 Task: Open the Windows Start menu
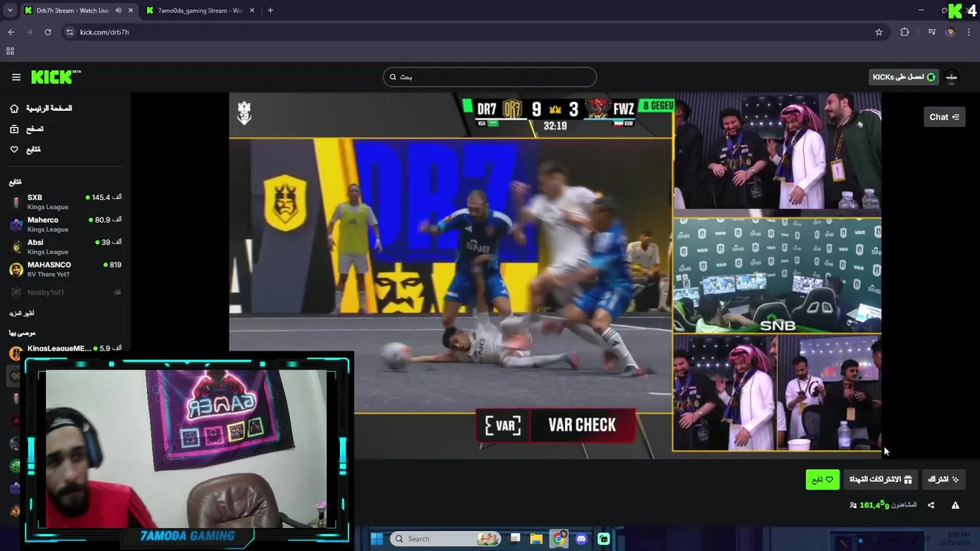click(x=377, y=539)
